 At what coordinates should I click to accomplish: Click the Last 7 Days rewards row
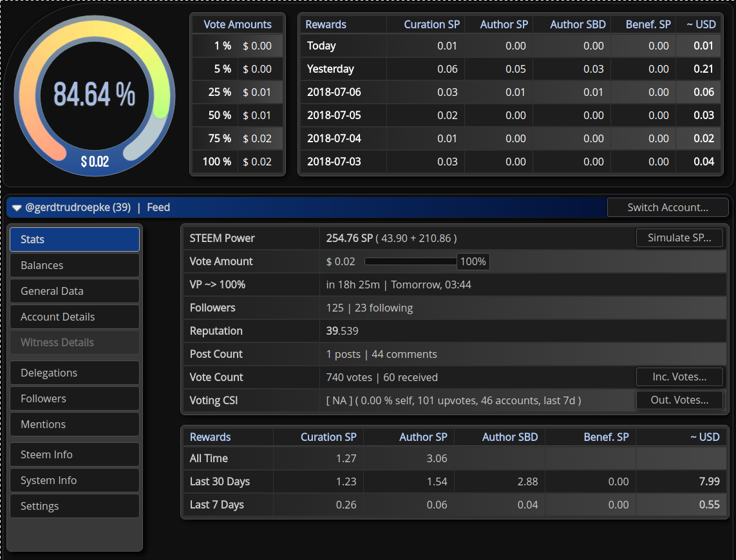[x=454, y=505]
